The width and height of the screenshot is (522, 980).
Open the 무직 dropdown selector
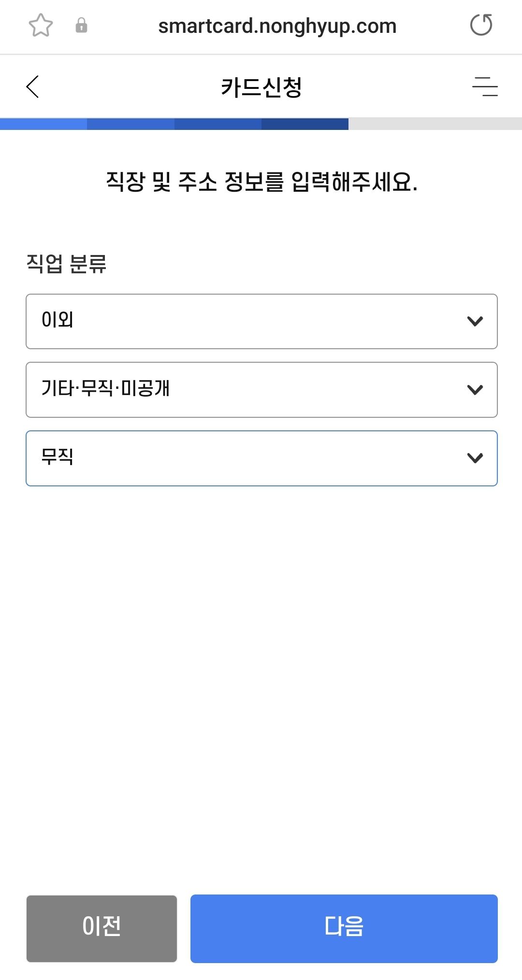pos(261,458)
